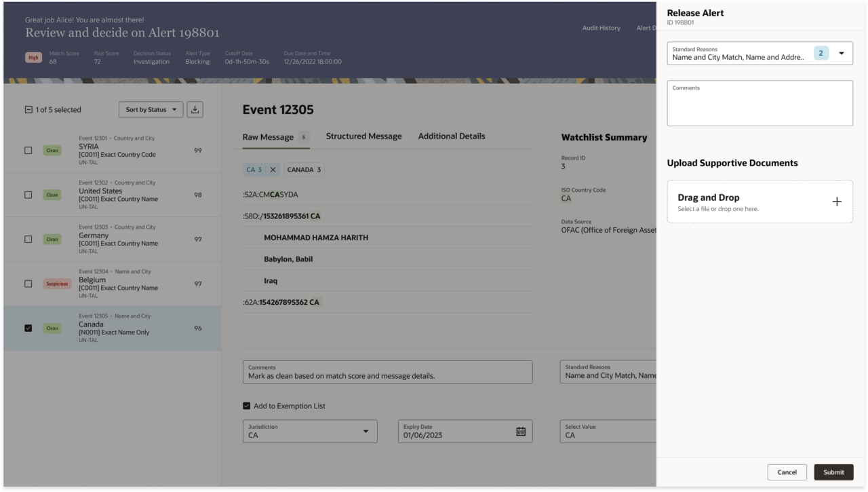Download the event list via download icon

pyautogui.click(x=195, y=109)
